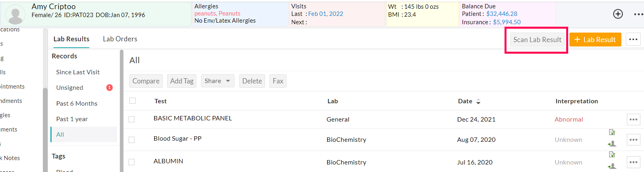This screenshot has height=172, width=644.
Task: Open more options beside the Lab Result button
Action: [x=633, y=39]
